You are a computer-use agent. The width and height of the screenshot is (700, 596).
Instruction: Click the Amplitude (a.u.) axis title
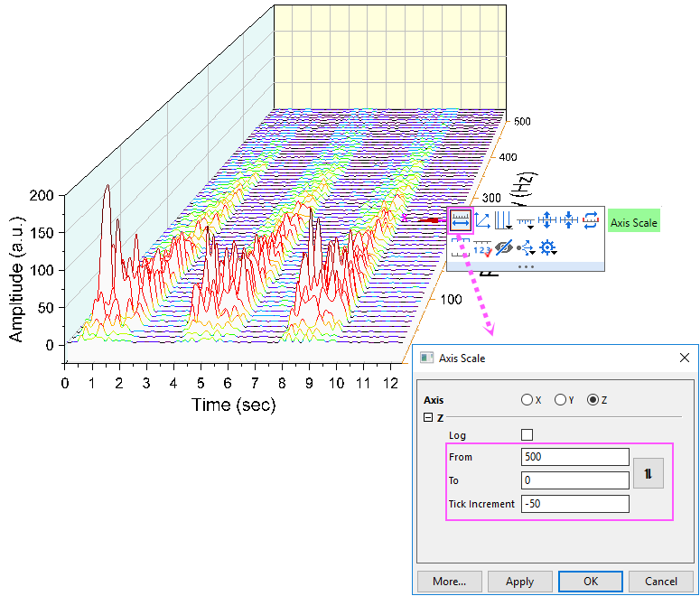16,279
